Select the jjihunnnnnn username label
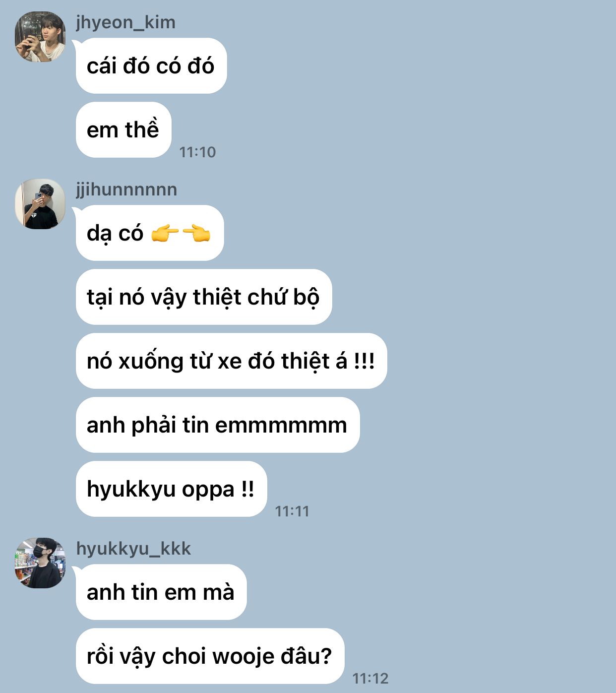This screenshot has height=693, width=616. pos(126,189)
